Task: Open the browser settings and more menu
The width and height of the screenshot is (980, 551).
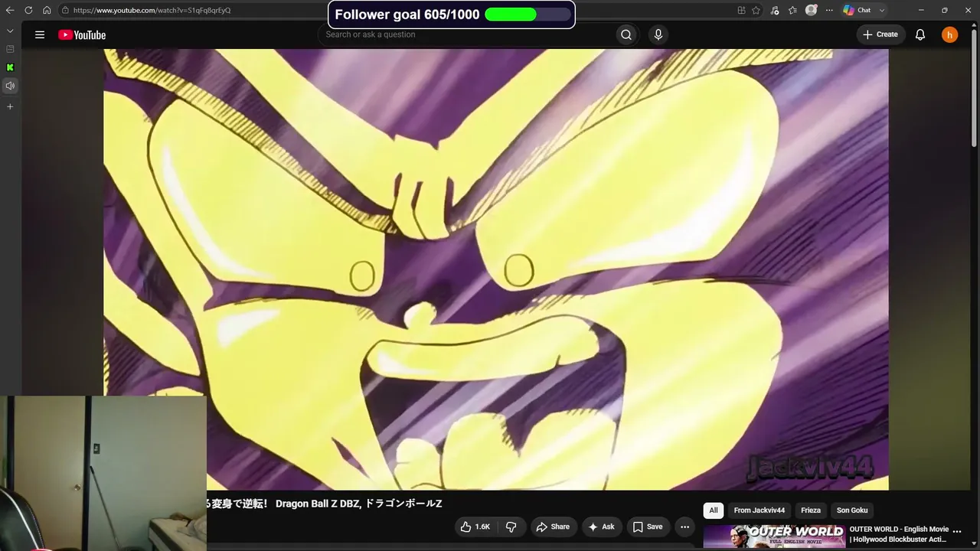Action: click(x=829, y=10)
